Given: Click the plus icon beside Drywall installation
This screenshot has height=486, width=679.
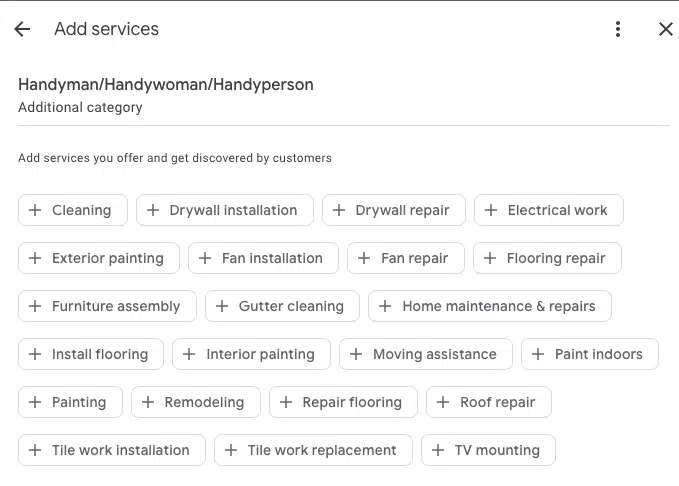Looking at the screenshot, I should 153,210.
